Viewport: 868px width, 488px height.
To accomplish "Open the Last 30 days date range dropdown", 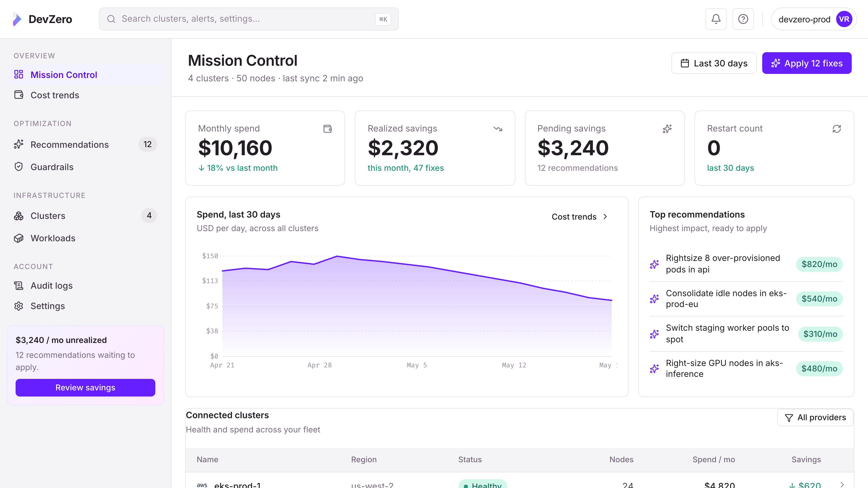I will (x=714, y=63).
